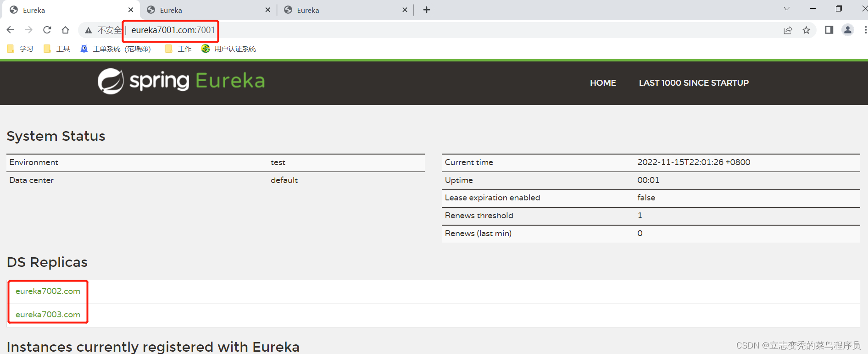Click the Spring Eureka logo
The height and width of the screenshot is (354, 868).
click(x=181, y=81)
